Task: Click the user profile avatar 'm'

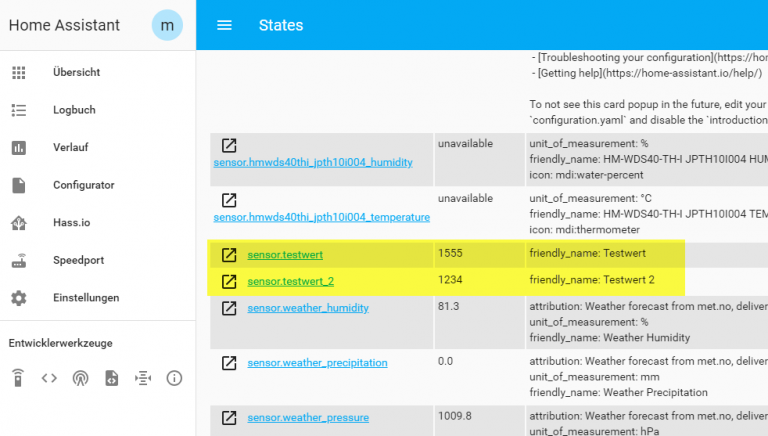Action: coord(167,25)
